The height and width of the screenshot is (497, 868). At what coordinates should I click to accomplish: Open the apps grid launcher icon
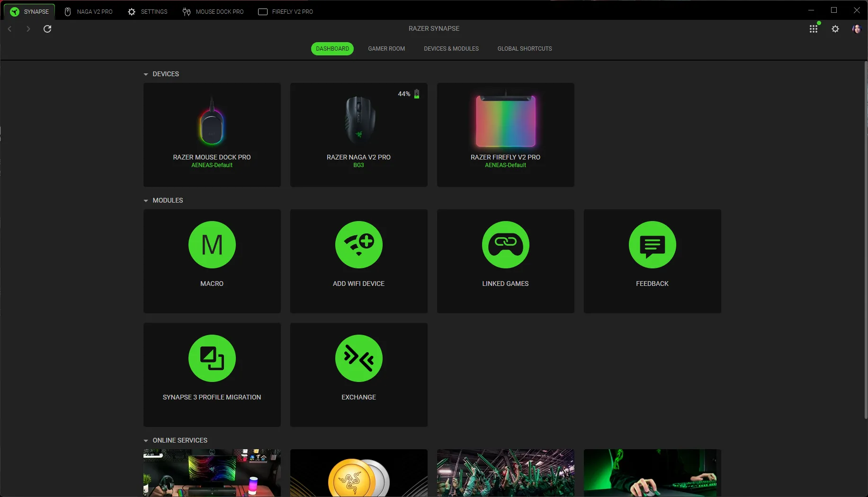814,29
